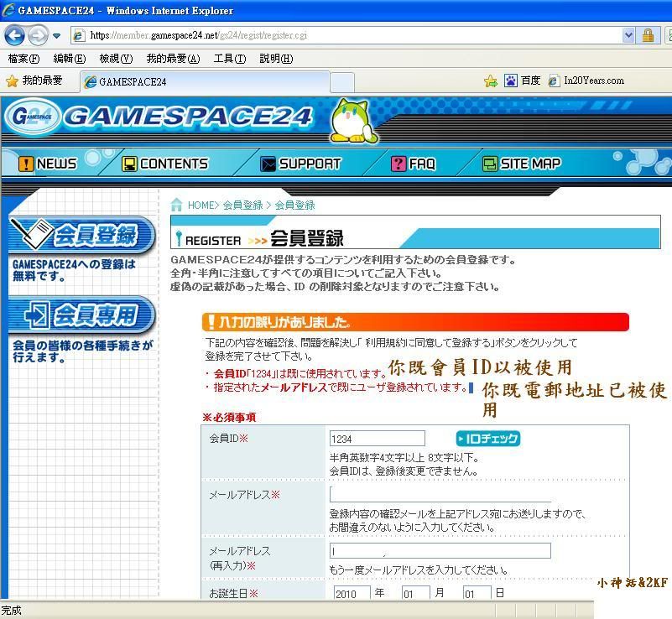Click the 会員ID input field
The height and width of the screenshot is (619, 672).
377,439
